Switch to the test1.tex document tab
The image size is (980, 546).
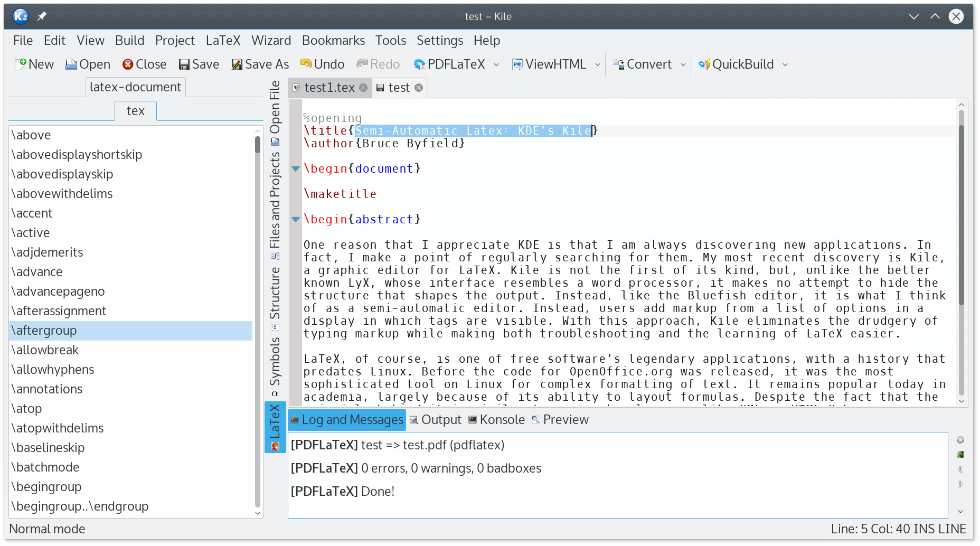point(329,88)
